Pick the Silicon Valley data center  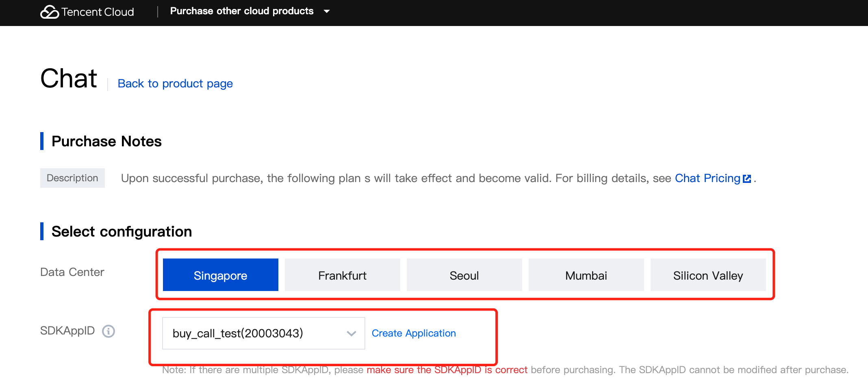click(x=708, y=275)
